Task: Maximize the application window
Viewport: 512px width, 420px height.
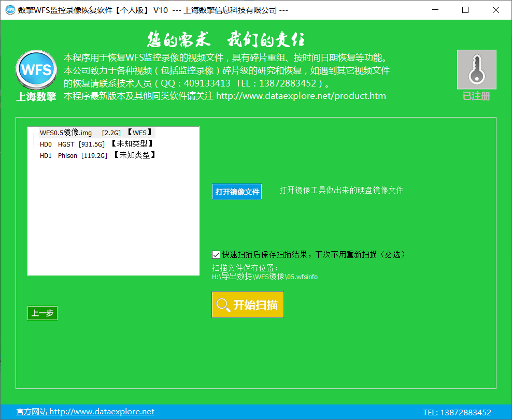Action: point(465,10)
